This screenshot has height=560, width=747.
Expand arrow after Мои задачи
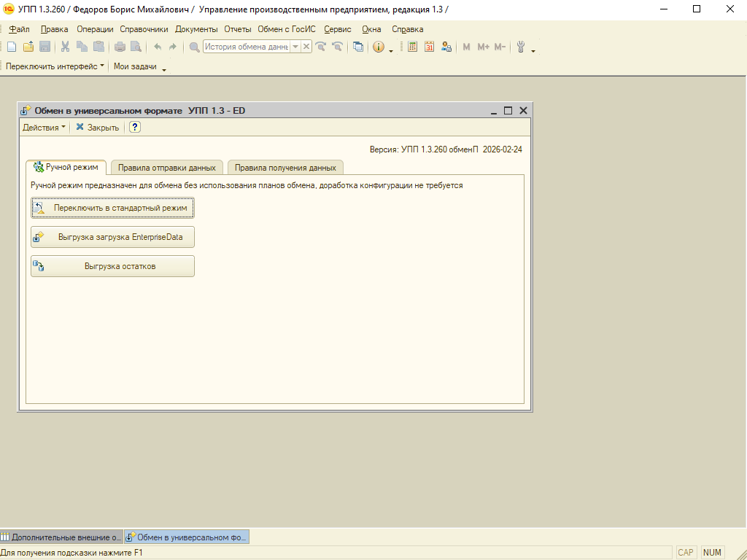click(164, 69)
